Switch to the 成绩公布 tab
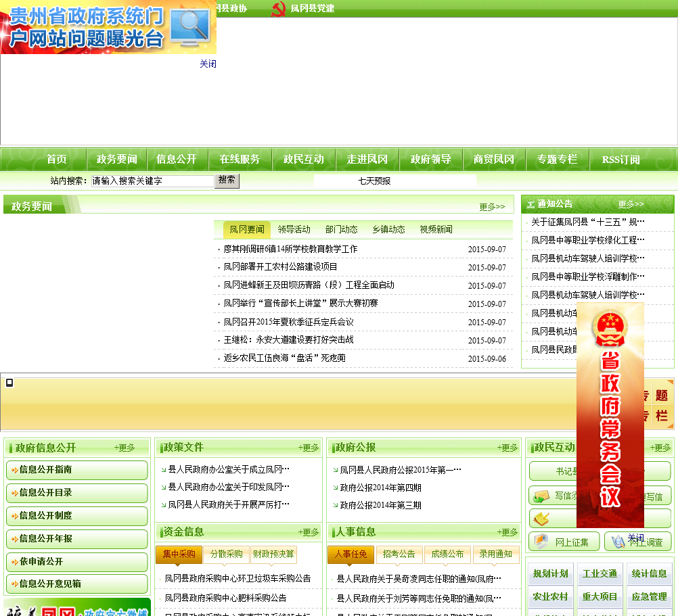Screen dimensions: 678x616 (447, 554)
